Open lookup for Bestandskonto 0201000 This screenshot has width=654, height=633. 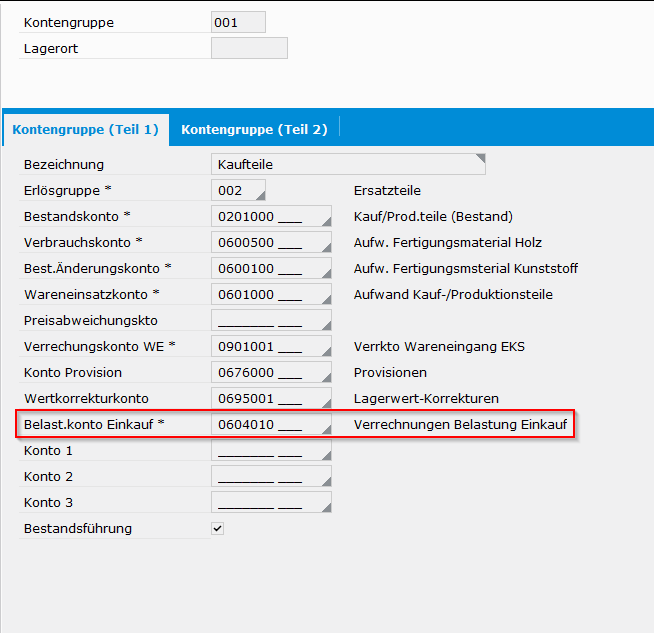pyautogui.click(x=327, y=221)
